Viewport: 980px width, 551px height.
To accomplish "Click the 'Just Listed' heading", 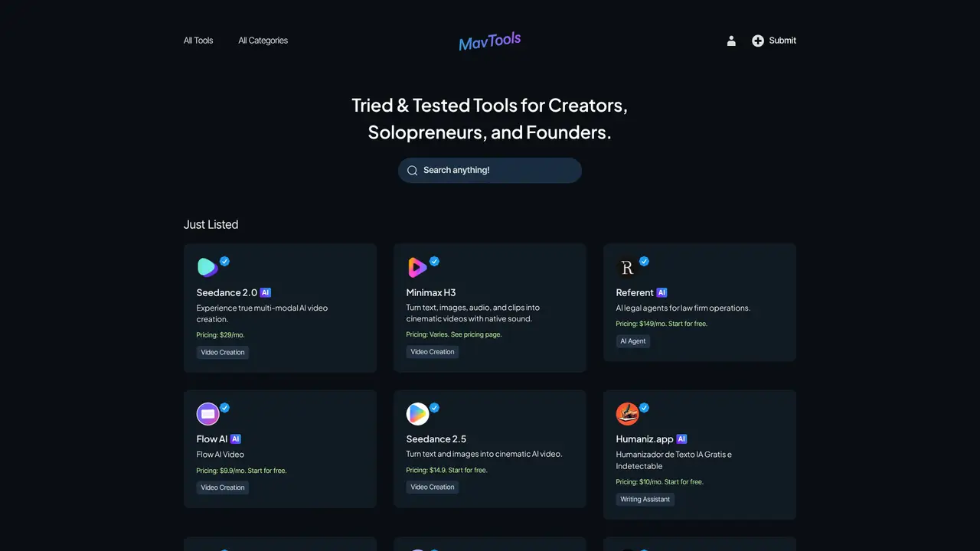I will (x=211, y=224).
